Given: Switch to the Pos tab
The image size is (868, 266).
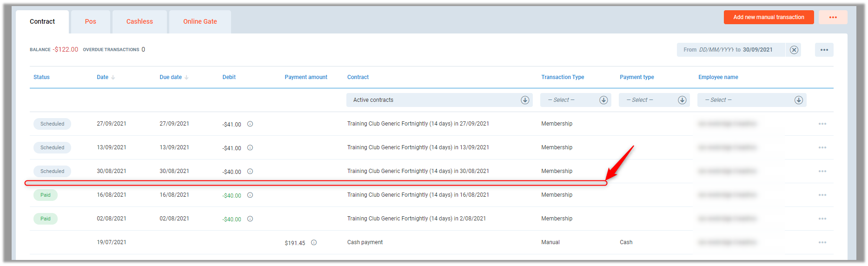Looking at the screenshot, I should point(90,22).
